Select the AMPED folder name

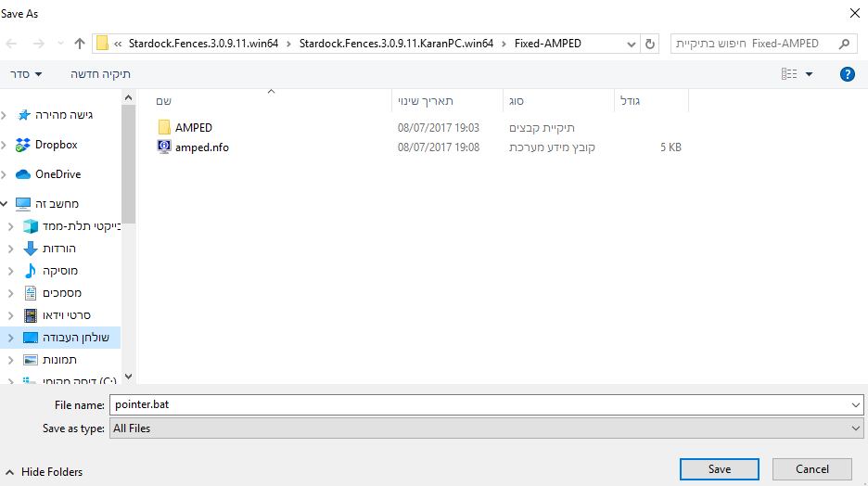coord(194,127)
